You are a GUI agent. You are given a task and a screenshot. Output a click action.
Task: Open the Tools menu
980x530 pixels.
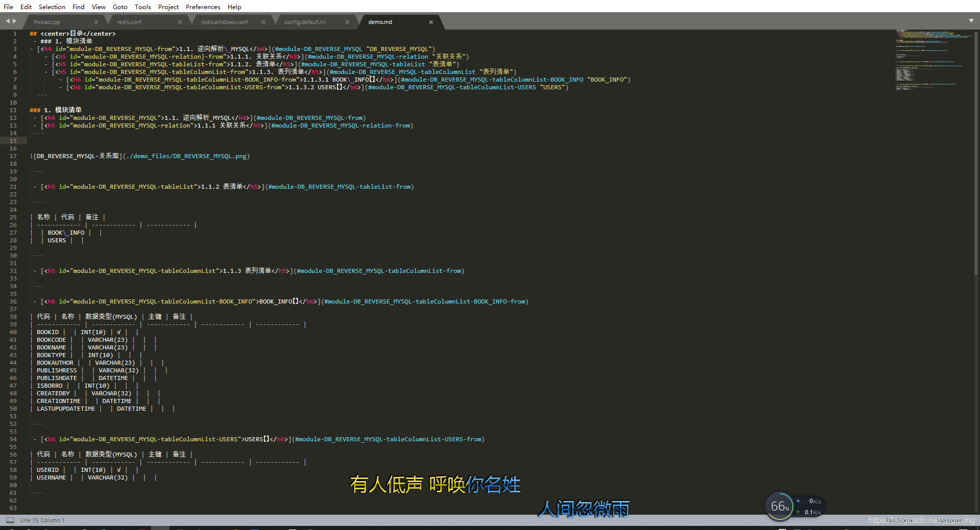point(143,7)
